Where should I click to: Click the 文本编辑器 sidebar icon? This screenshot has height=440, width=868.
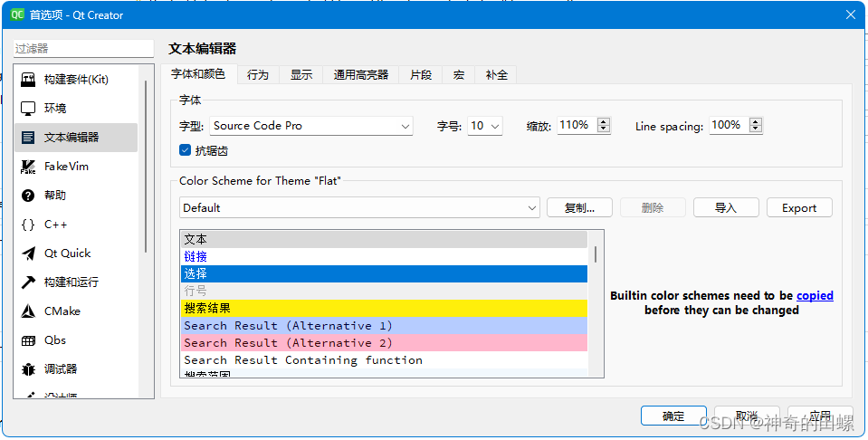pos(28,138)
